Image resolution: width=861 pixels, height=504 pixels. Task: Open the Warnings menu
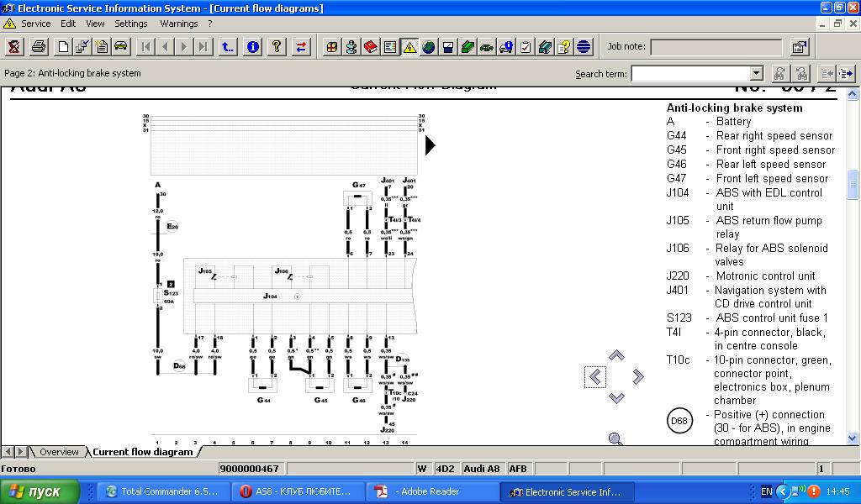pyautogui.click(x=179, y=24)
